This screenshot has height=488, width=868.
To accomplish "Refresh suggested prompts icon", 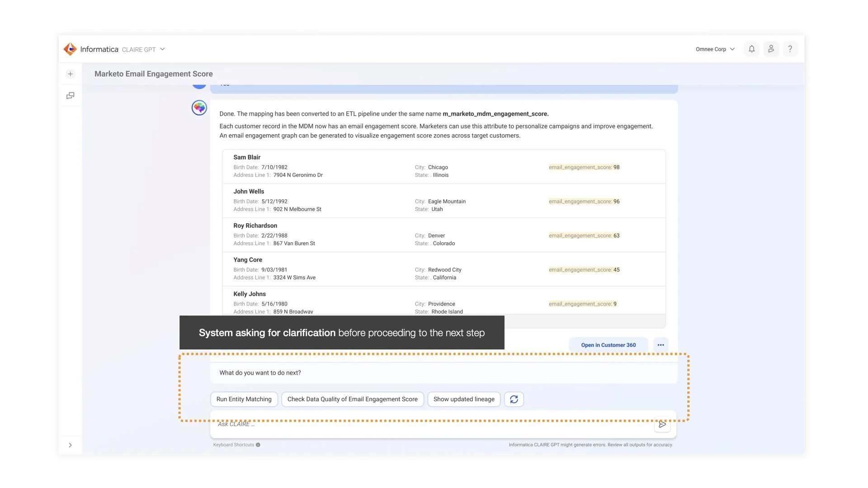I will click(514, 399).
